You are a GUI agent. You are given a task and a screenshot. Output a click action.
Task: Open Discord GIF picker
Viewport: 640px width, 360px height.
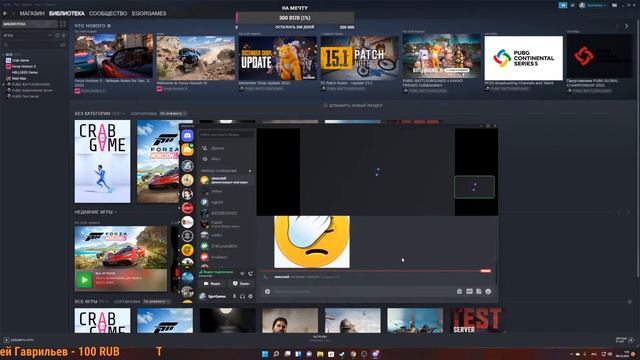tap(469, 292)
